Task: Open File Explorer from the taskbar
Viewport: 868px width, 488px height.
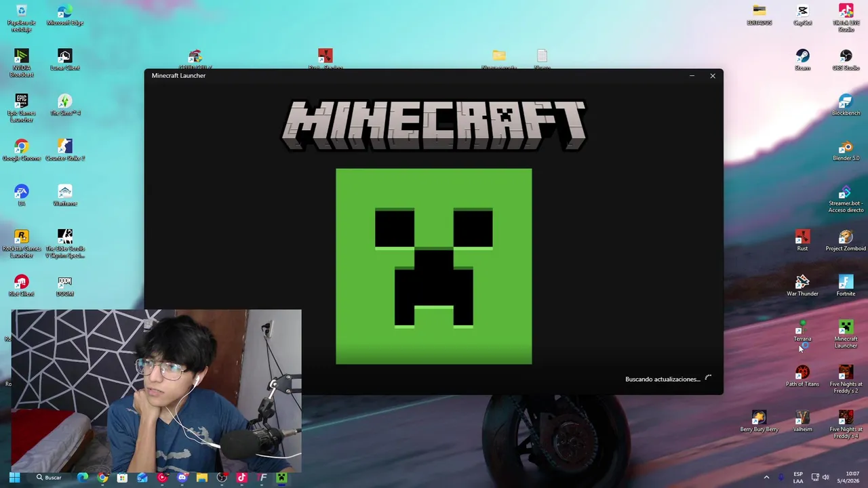Action: 201,477
